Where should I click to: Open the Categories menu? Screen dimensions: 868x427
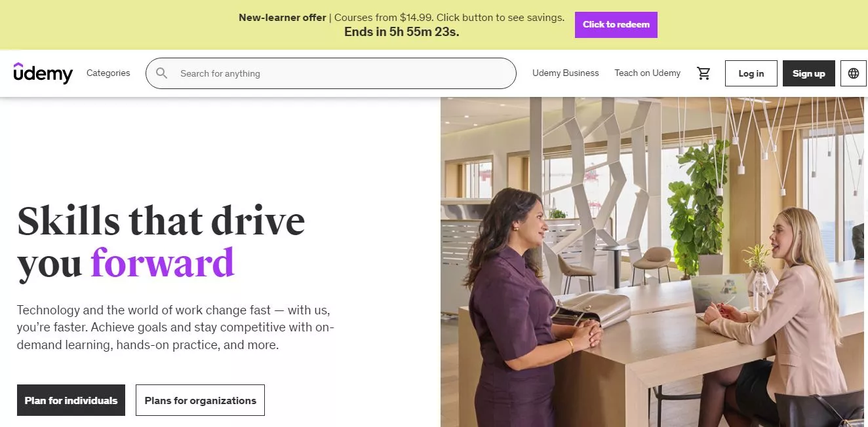tap(108, 73)
